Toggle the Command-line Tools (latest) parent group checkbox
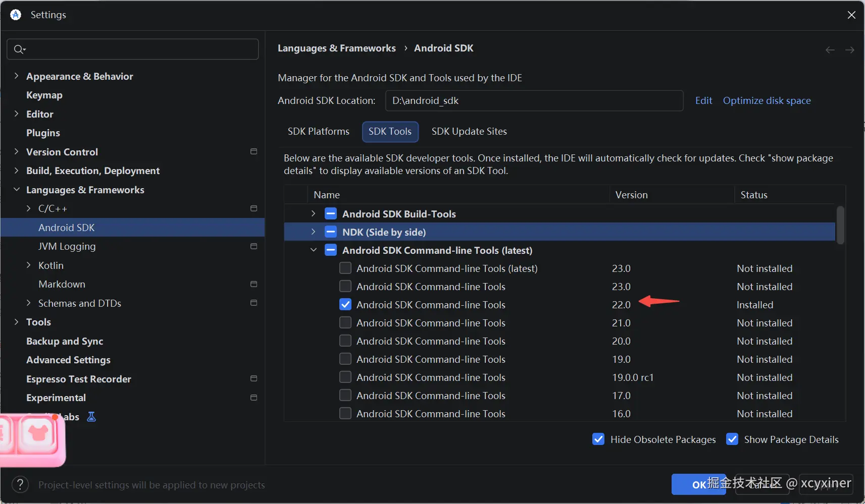The width and height of the screenshot is (865, 504). click(x=331, y=250)
